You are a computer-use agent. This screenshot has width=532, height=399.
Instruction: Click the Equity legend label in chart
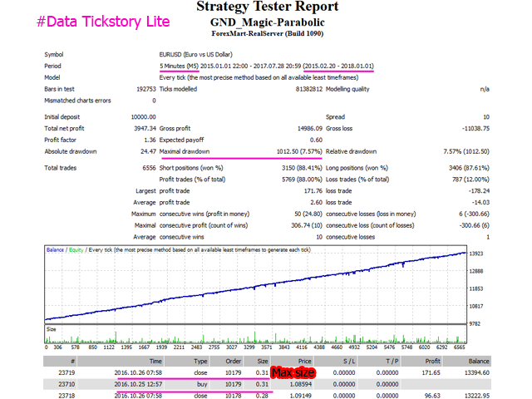pos(76,249)
